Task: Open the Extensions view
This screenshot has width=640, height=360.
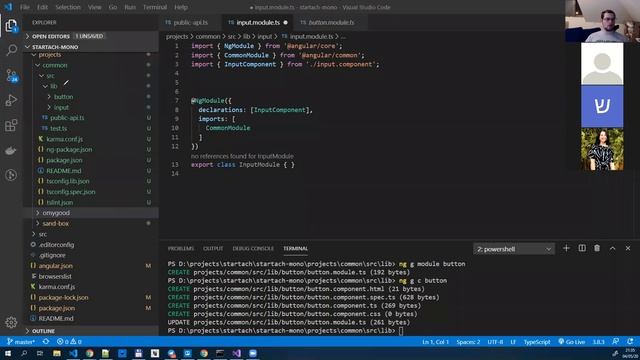Action: [11, 125]
